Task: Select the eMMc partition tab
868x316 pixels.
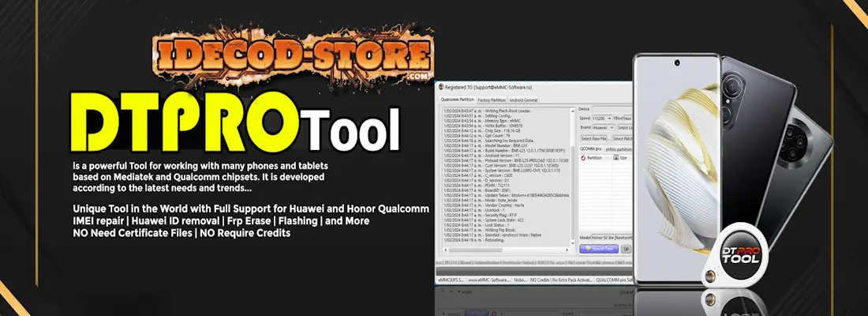Action: (619, 149)
